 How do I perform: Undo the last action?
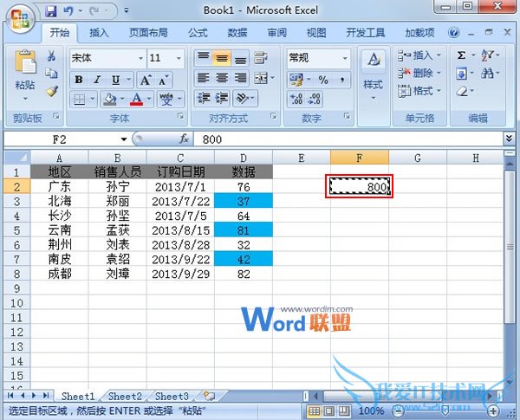tap(68, 11)
